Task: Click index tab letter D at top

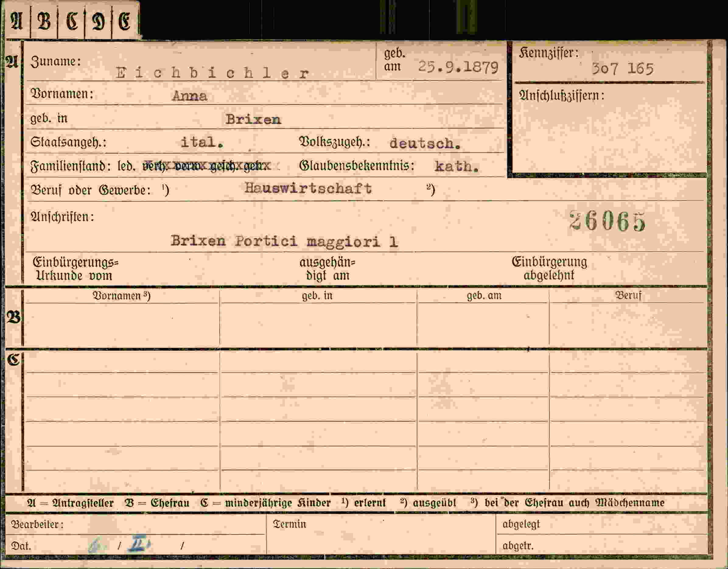Action: (98, 22)
